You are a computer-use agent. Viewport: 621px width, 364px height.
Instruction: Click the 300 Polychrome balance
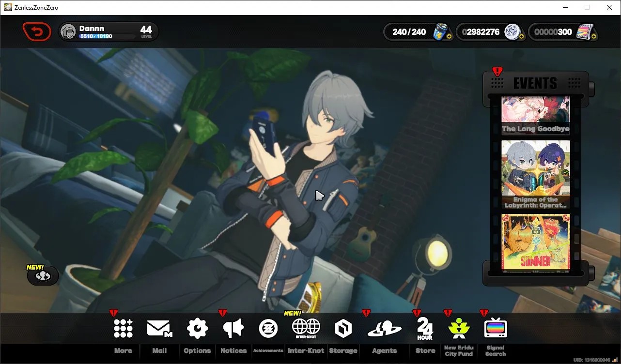click(553, 32)
